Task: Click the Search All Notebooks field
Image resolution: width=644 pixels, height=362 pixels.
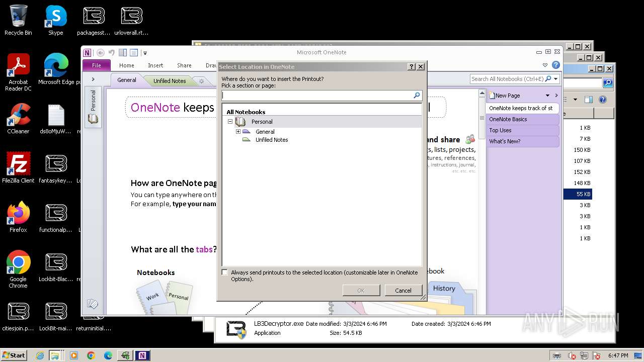Action: (507, 79)
